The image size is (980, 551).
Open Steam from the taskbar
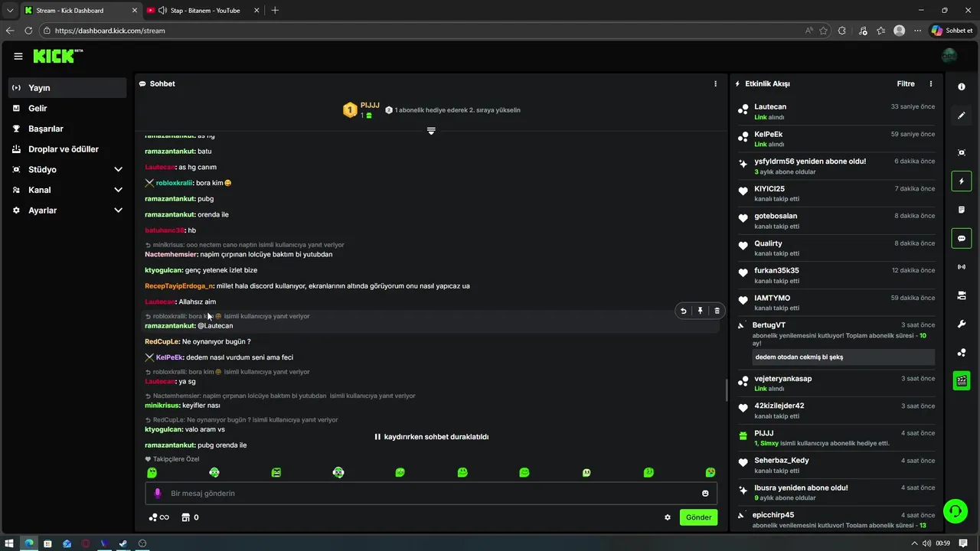(x=123, y=543)
